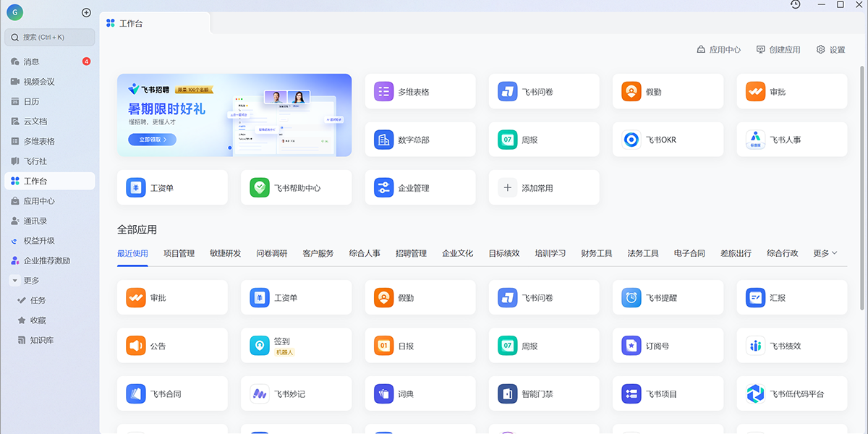Select the 项目管理 tab
The height and width of the screenshot is (434, 868).
(179, 253)
